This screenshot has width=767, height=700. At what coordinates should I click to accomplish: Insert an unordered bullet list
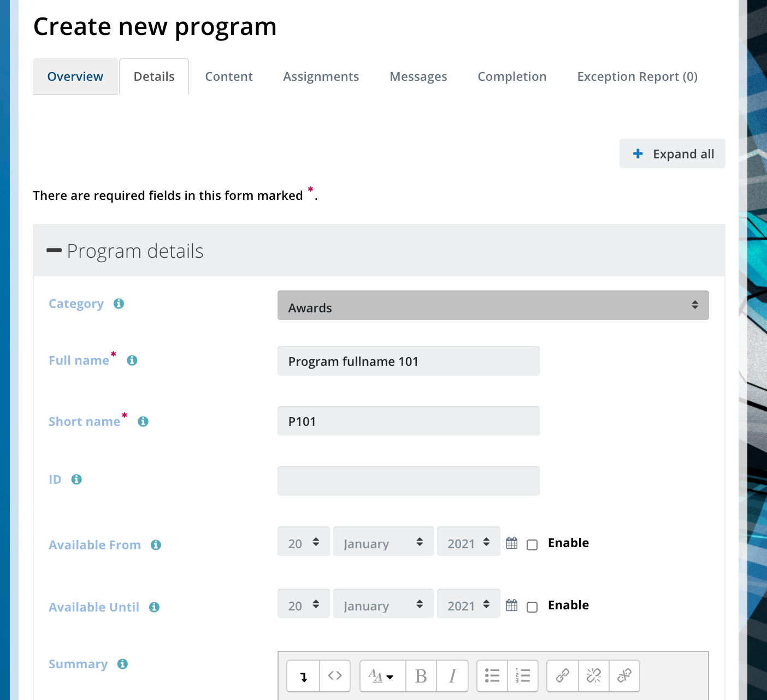pos(492,676)
